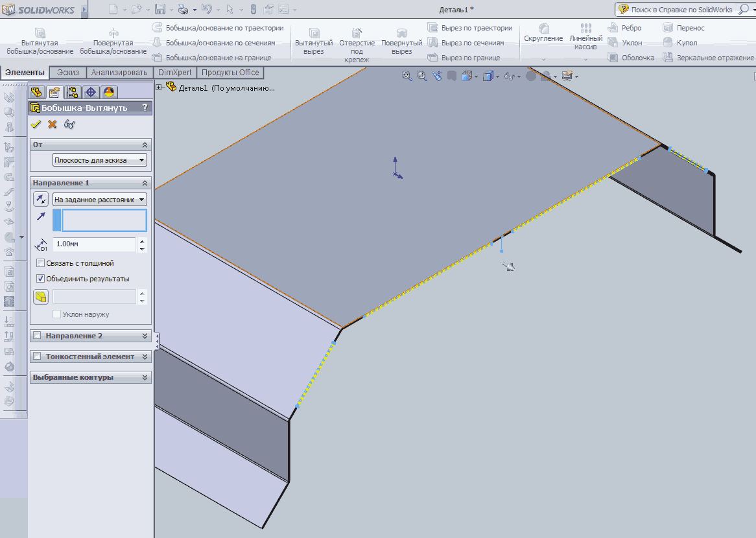Switch to the Анализировать tab
The height and width of the screenshot is (538, 756).
(x=119, y=73)
